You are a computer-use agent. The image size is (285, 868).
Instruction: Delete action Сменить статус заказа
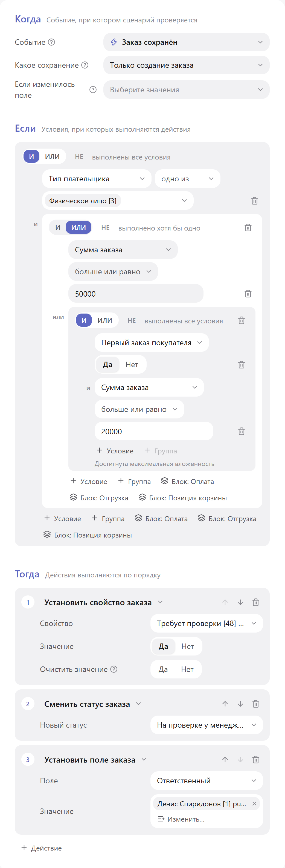click(x=256, y=704)
